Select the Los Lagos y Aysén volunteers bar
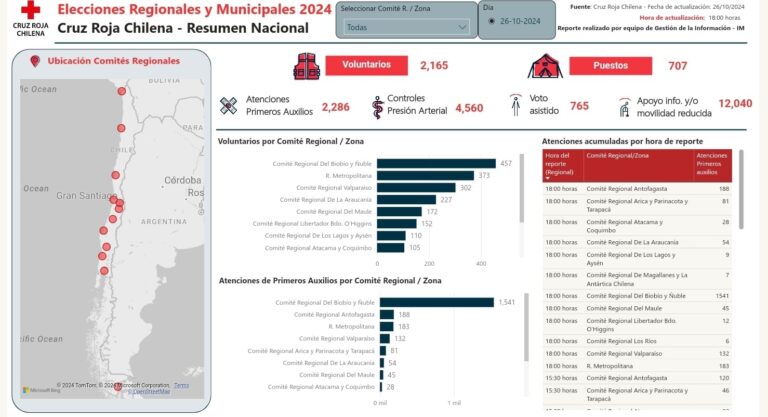Screen dimensions: 768x417 point(391,236)
